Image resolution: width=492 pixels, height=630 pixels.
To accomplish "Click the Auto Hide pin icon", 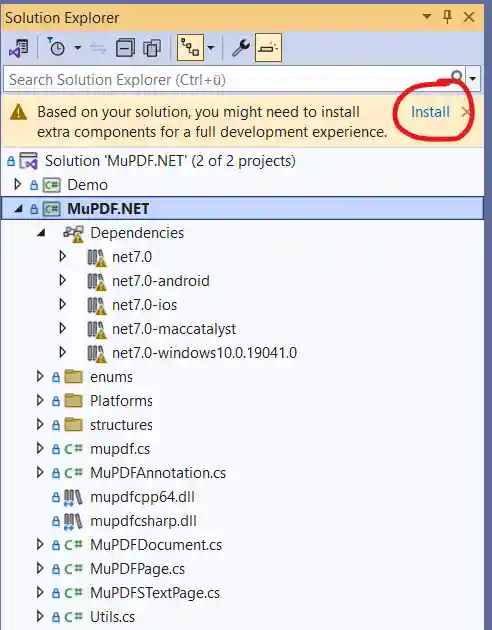I will (447, 17).
